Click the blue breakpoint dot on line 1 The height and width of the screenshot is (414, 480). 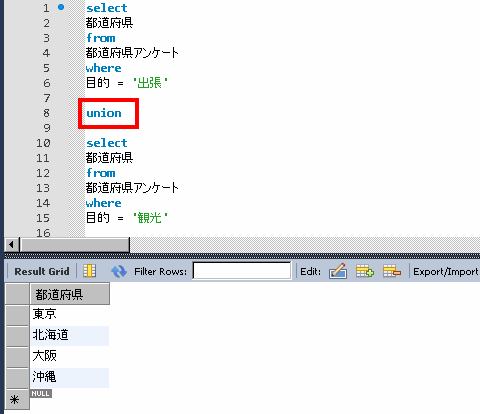pyautogui.click(x=61, y=7)
